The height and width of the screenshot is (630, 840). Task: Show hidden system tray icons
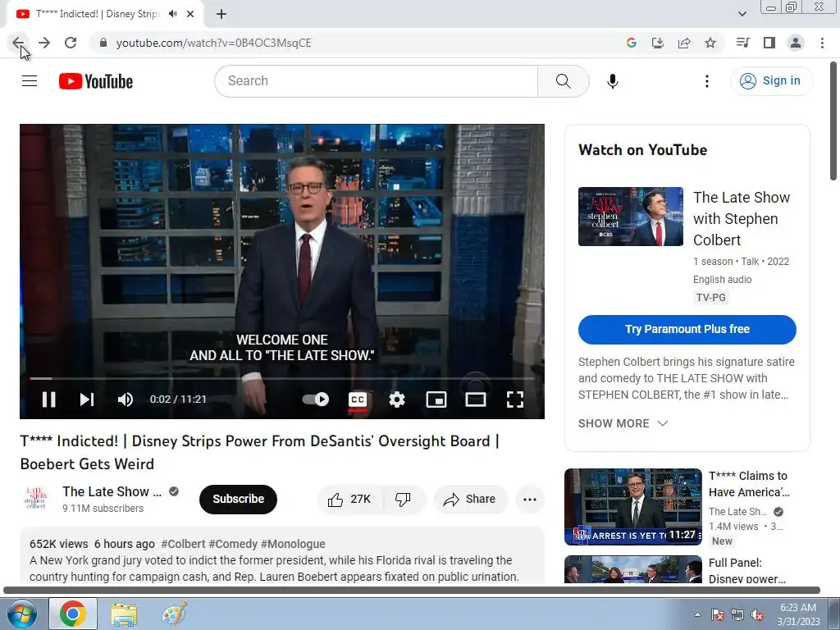pos(697,614)
